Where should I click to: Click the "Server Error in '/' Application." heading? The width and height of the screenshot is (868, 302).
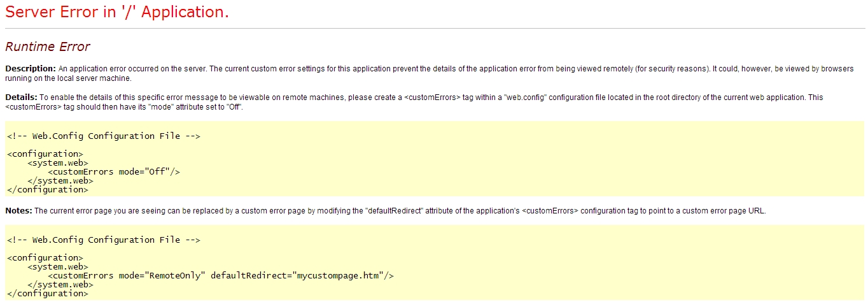pyautogui.click(x=117, y=12)
